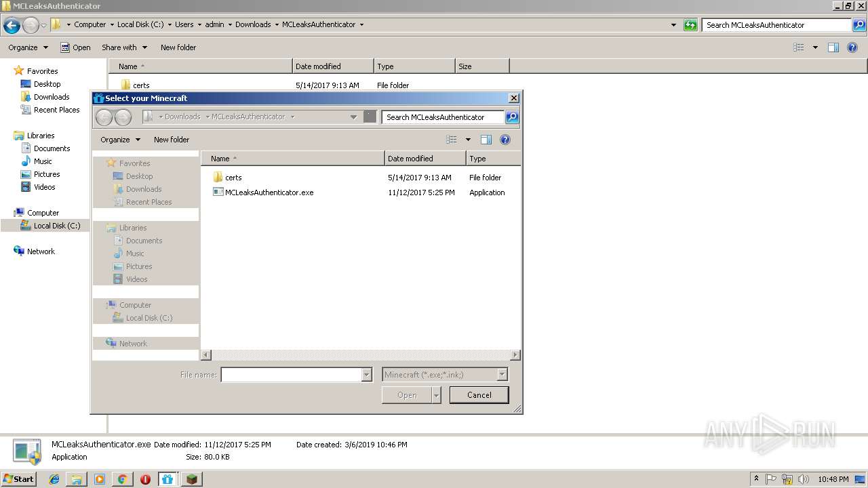Close the Select your Minecraft dialog
The image size is (868, 488).
[513, 98]
